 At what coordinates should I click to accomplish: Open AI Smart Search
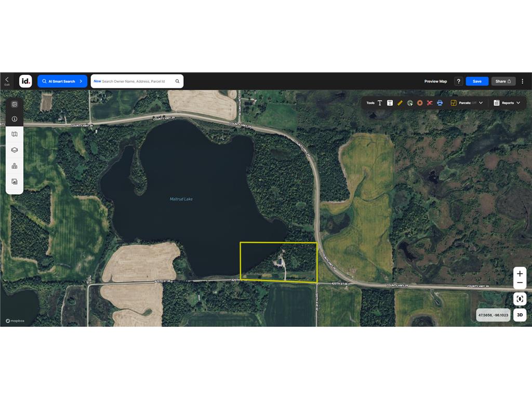click(62, 82)
